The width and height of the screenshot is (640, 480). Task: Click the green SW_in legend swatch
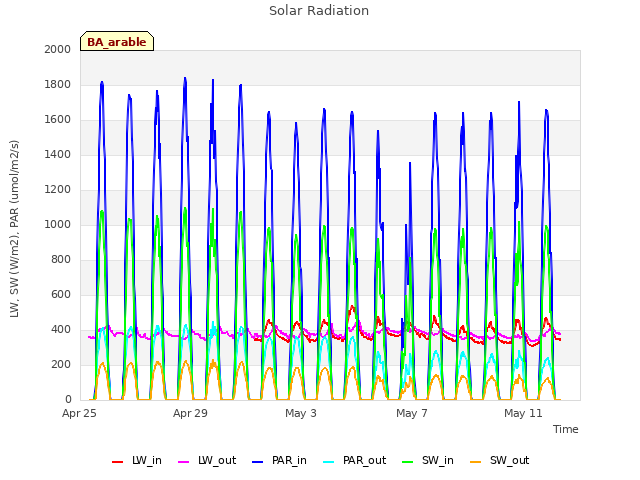(407, 462)
